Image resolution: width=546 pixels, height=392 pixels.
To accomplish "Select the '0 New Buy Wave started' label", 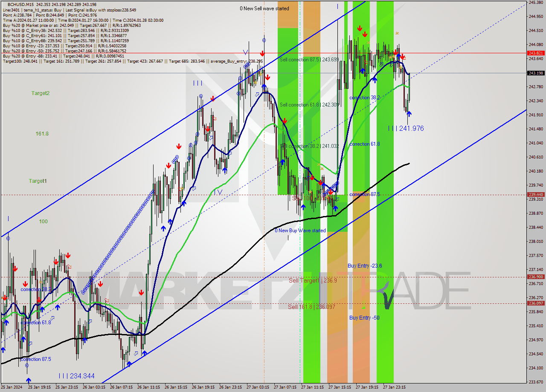I will point(300,231).
